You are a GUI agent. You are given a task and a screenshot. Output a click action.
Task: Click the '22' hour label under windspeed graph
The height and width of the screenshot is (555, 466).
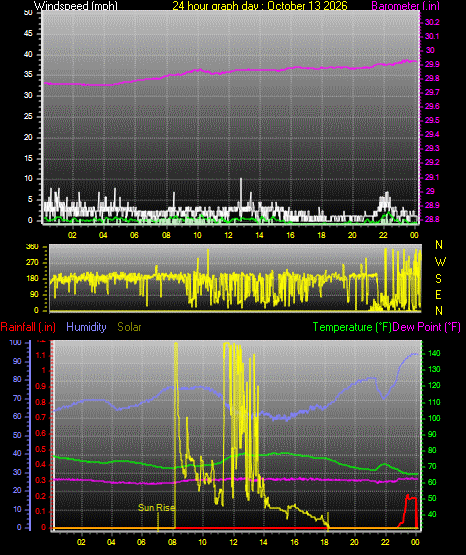(x=383, y=235)
